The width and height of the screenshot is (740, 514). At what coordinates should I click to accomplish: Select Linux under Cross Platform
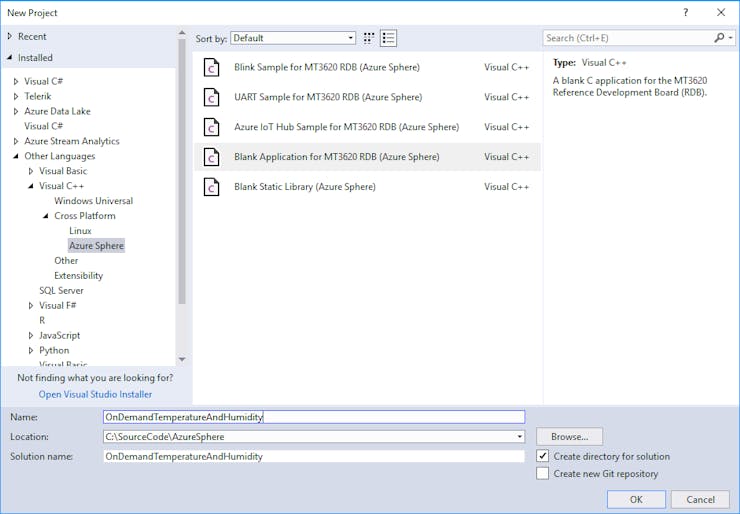point(80,231)
